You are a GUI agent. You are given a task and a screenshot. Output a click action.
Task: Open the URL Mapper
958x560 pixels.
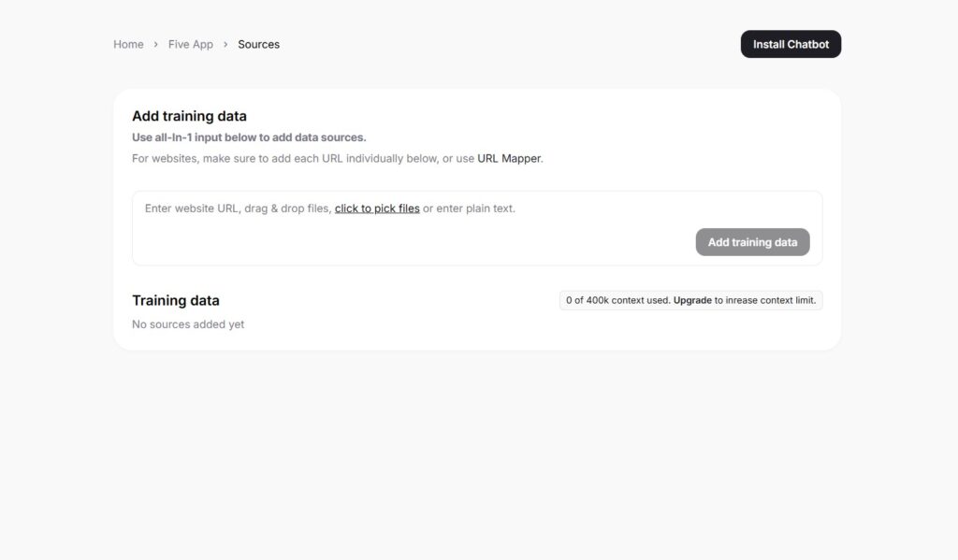click(509, 158)
